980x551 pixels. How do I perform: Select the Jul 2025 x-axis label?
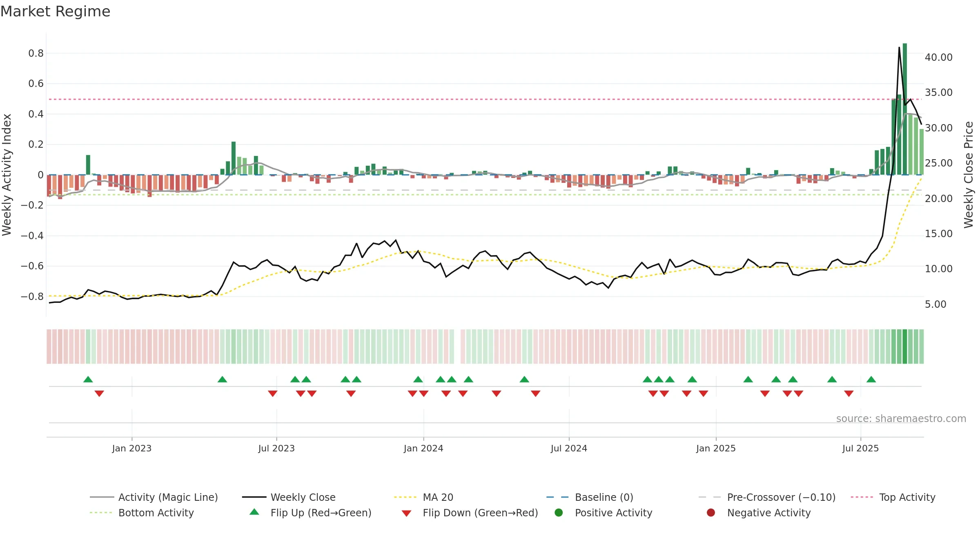click(x=860, y=448)
